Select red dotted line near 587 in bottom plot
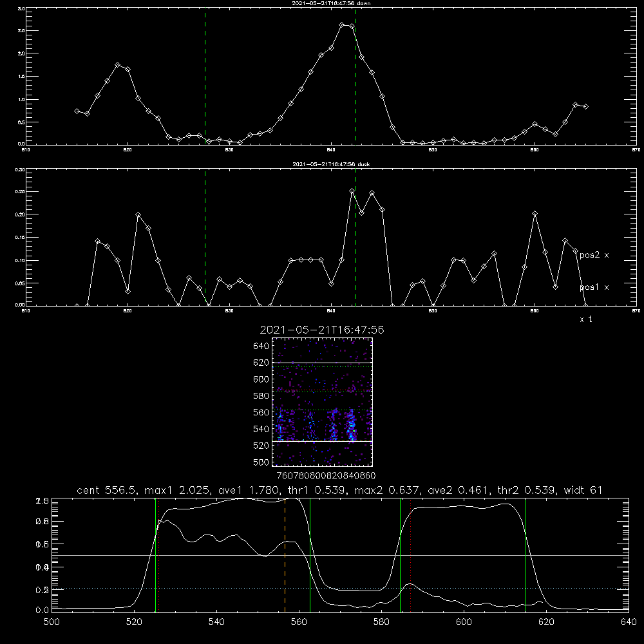The image size is (644, 644). 410,555
